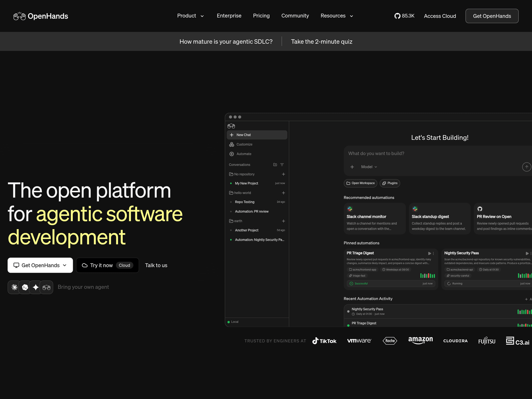This screenshot has height=399, width=532.
Task: Open the Community nav item
Action: click(x=295, y=16)
